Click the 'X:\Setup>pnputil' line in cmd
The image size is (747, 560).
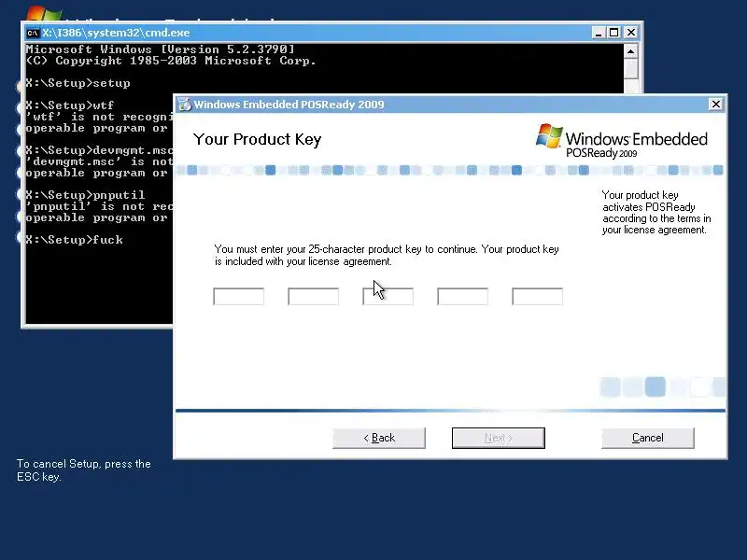85,195
